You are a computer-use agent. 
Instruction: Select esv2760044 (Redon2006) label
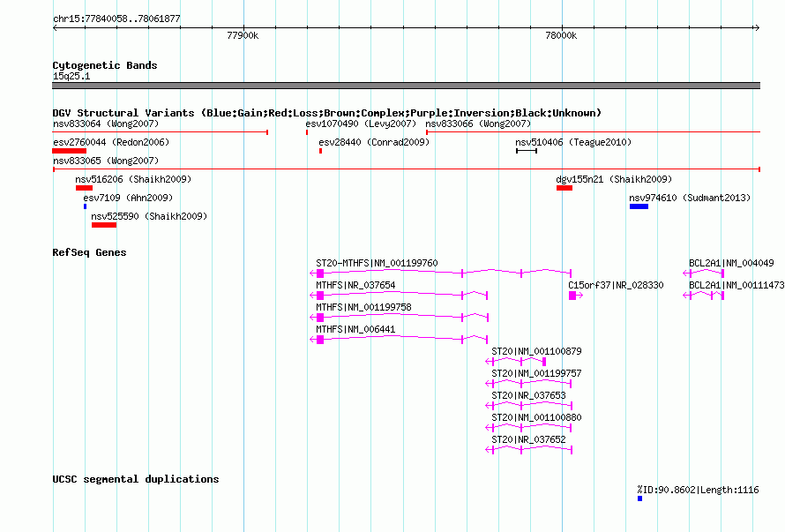tap(111, 142)
